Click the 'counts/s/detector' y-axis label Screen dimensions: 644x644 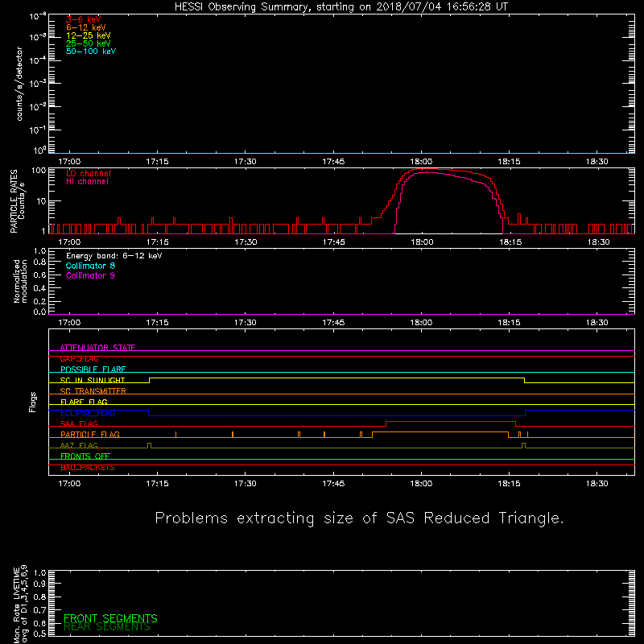point(19,84)
